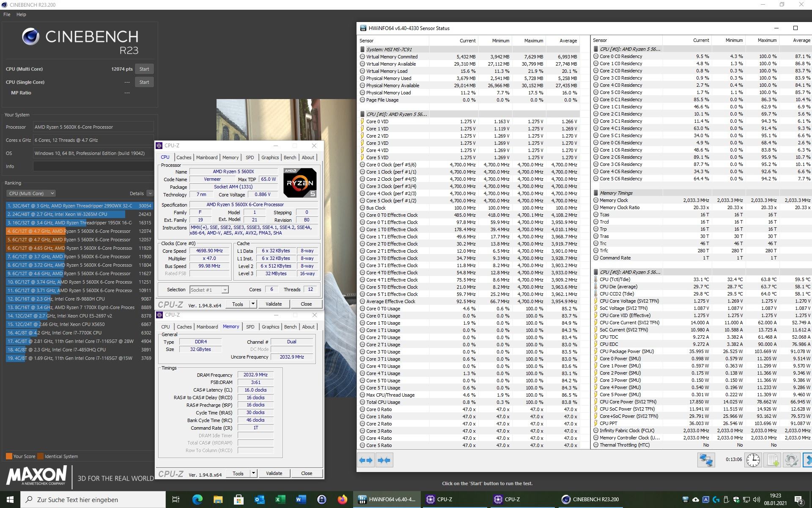Launch Firefox from the taskbar

(x=342, y=500)
